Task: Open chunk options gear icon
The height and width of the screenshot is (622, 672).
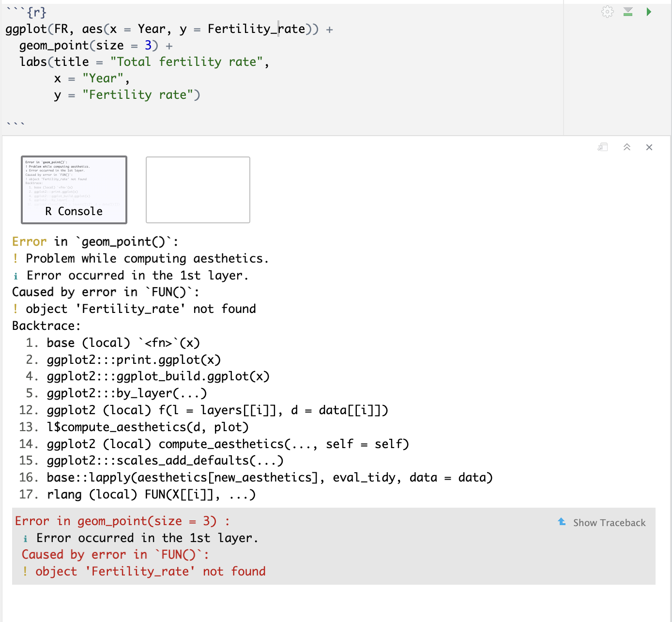Action: click(607, 12)
